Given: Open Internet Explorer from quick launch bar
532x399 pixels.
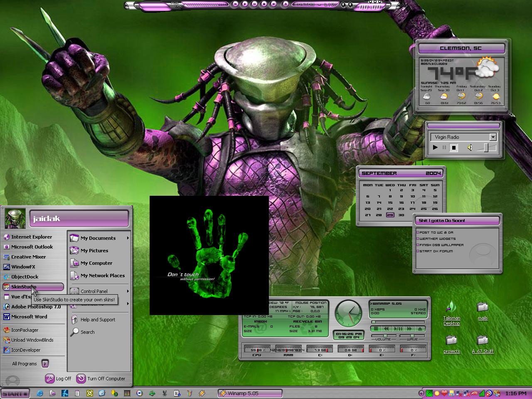Looking at the screenshot, I should [x=39, y=393].
